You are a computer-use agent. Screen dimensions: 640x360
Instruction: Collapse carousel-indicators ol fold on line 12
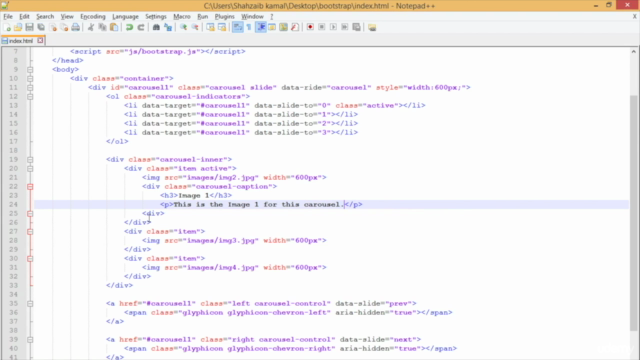(x=30, y=96)
